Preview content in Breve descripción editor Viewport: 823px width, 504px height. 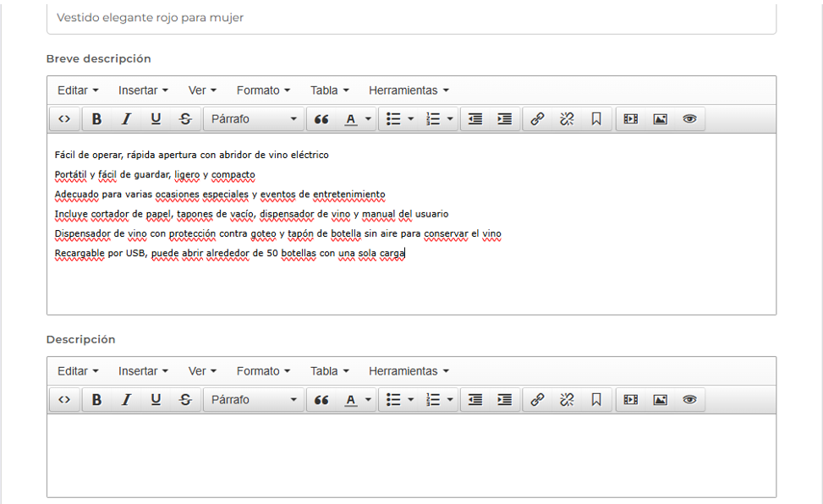point(689,119)
